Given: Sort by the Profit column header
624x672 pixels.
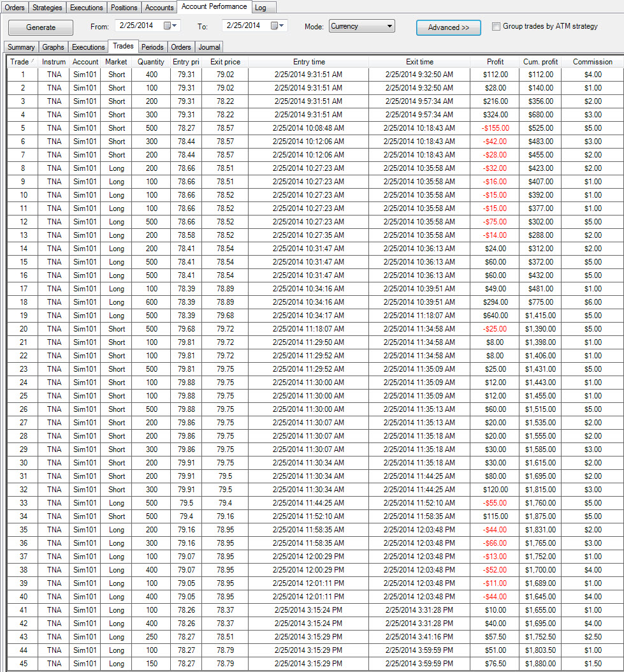Looking at the screenshot, I should click(x=495, y=62).
